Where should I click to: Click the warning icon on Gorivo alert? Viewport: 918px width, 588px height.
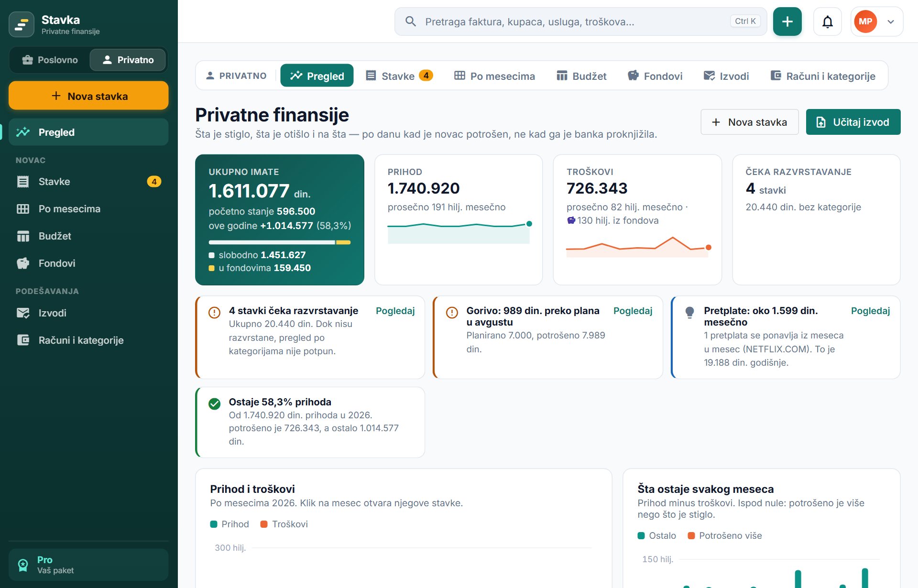click(x=452, y=313)
